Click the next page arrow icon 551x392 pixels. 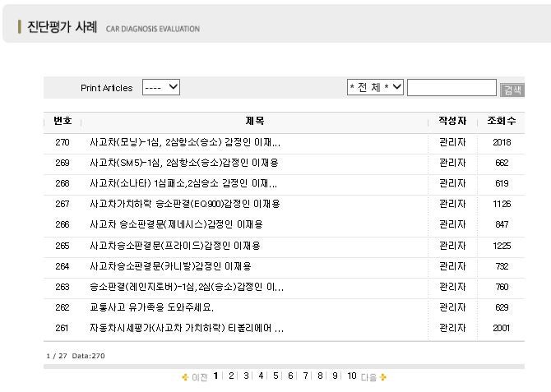[383, 377]
